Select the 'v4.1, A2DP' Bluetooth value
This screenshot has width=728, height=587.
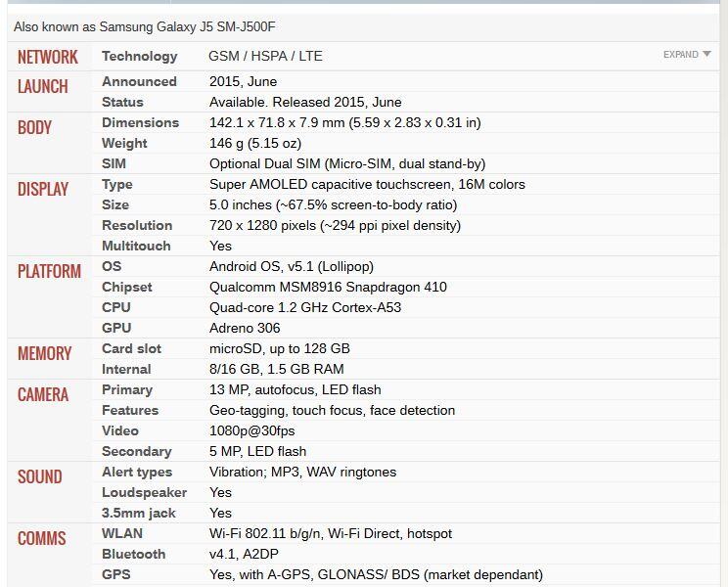(x=244, y=554)
